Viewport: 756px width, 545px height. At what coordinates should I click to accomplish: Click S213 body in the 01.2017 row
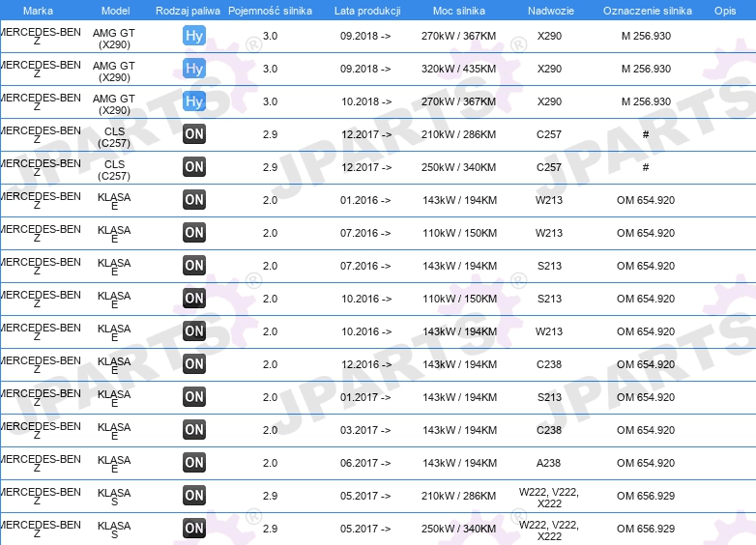pos(549,397)
